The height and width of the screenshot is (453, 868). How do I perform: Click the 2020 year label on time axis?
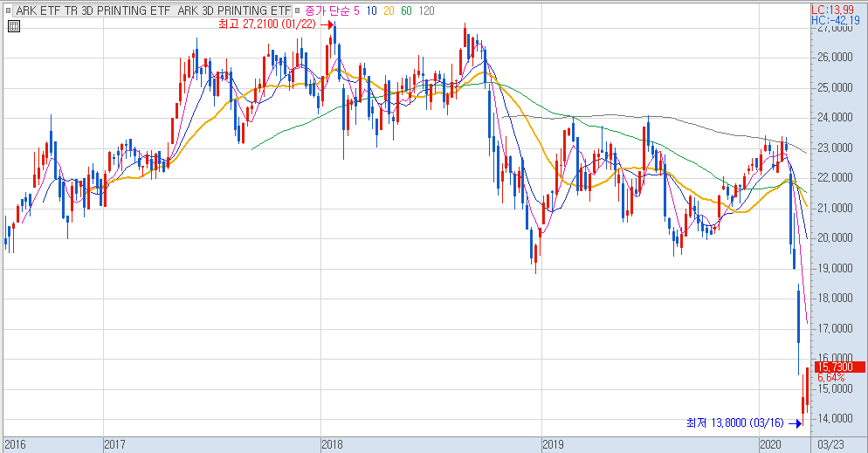pos(770,444)
